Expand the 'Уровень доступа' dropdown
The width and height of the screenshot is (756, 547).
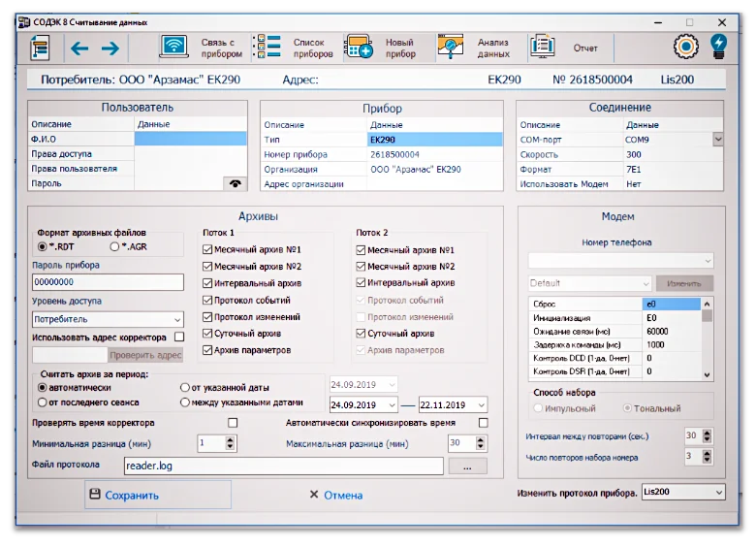pyautogui.click(x=177, y=319)
